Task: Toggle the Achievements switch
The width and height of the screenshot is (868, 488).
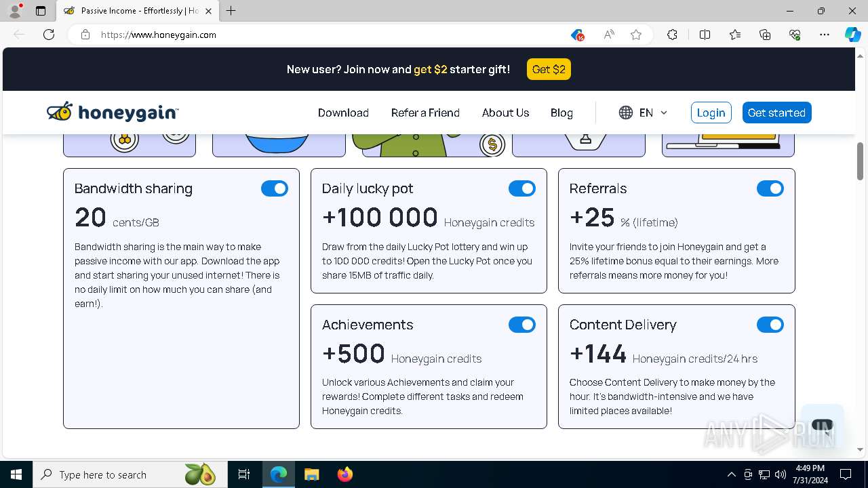Action: [x=522, y=325]
